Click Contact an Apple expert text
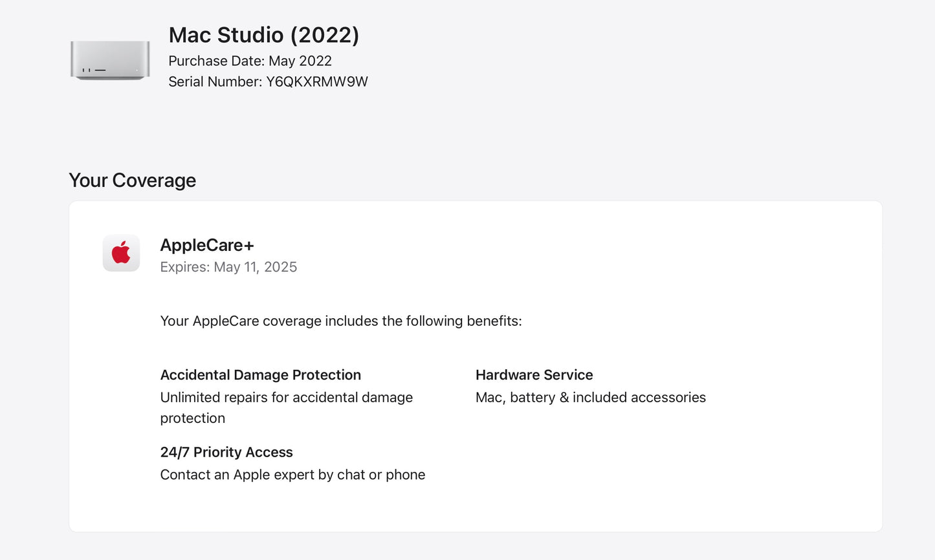Viewport: 935px width, 560px height. click(292, 475)
